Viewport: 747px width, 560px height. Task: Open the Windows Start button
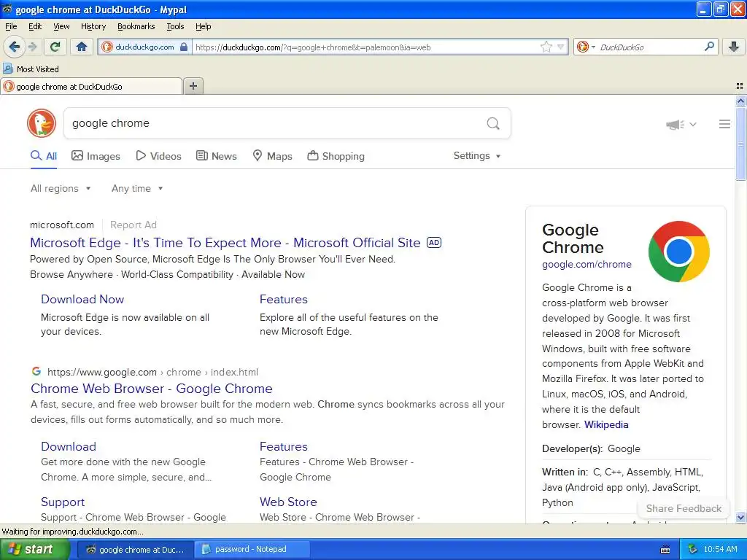point(34,549)
